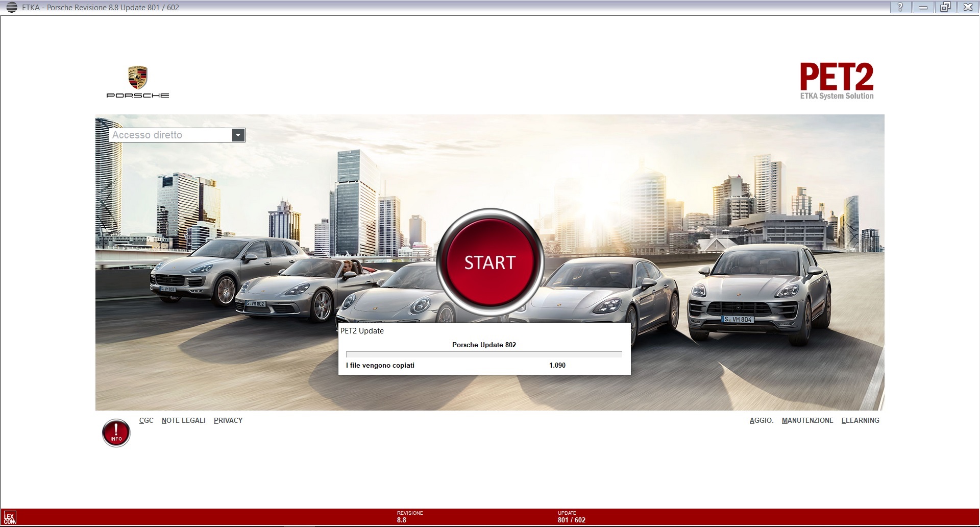The width and height of the screenshot is (980, 527).
Task: Open the MANUTENZIONE link
Action: point(807,420)
